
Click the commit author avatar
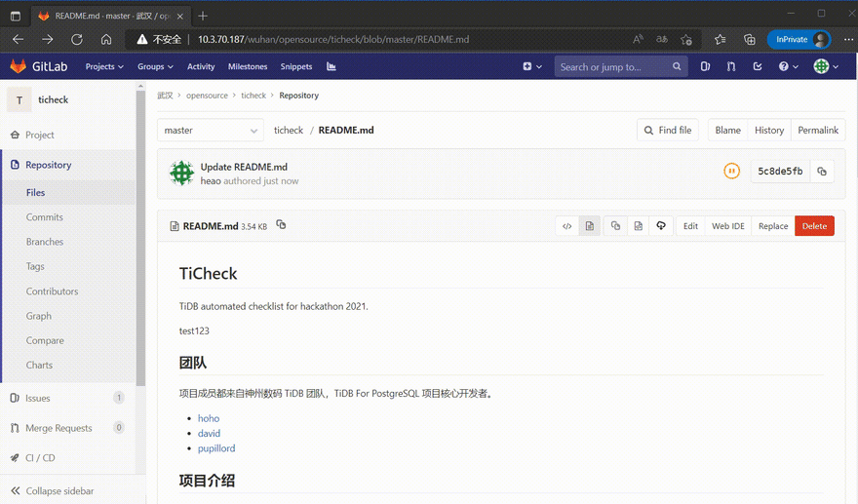(x=181, y=173)
